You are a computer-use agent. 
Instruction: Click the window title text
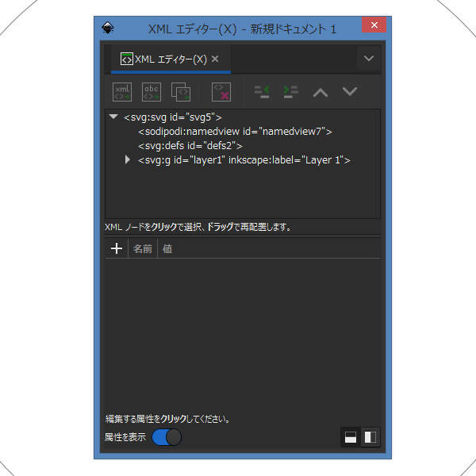(242, 29)
